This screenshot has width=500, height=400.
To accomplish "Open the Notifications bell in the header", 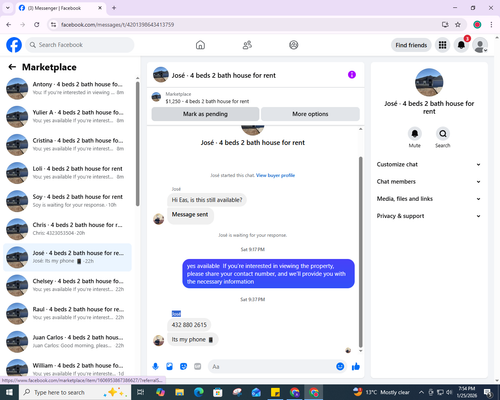I will coord(461,45).
